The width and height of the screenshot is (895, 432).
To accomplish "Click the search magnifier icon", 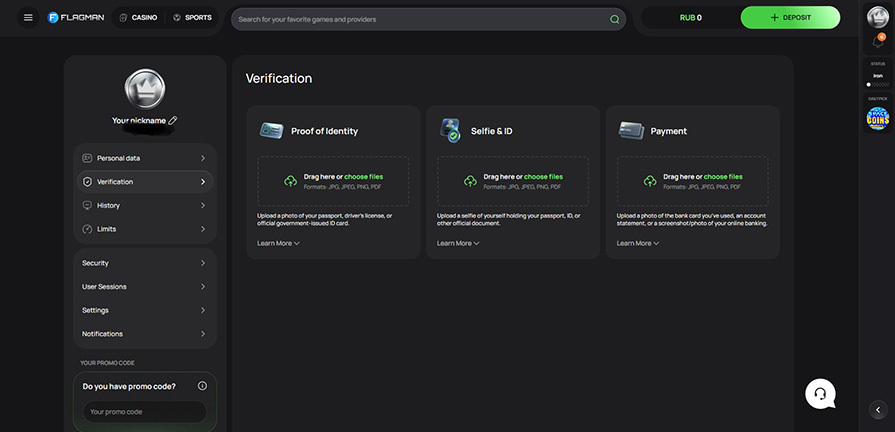I will [614, 19].
